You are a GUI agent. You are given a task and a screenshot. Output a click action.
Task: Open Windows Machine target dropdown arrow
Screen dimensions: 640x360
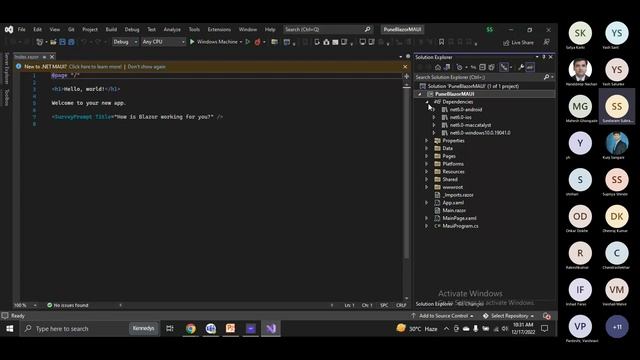[x=241, y=42]
